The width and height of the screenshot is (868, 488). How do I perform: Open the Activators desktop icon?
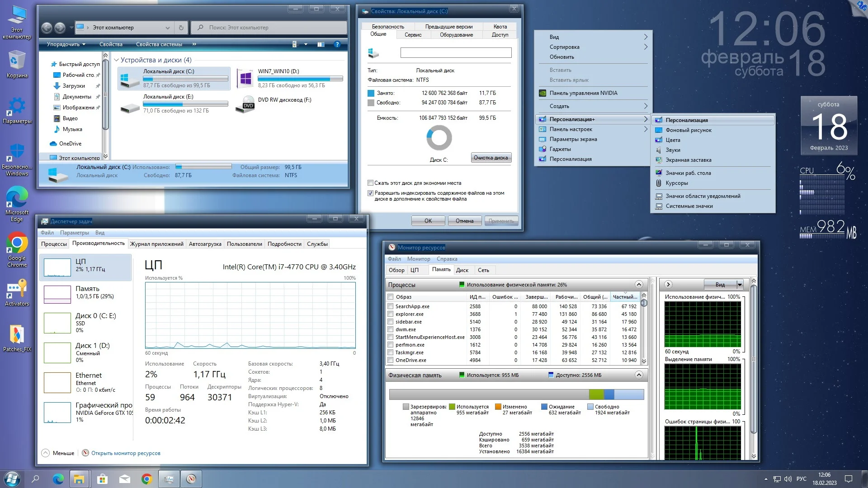pyautogui.click(x=17, y=289)
